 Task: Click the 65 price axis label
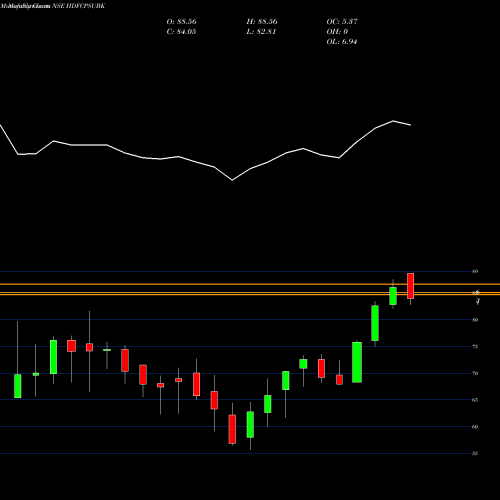point(475,400)
